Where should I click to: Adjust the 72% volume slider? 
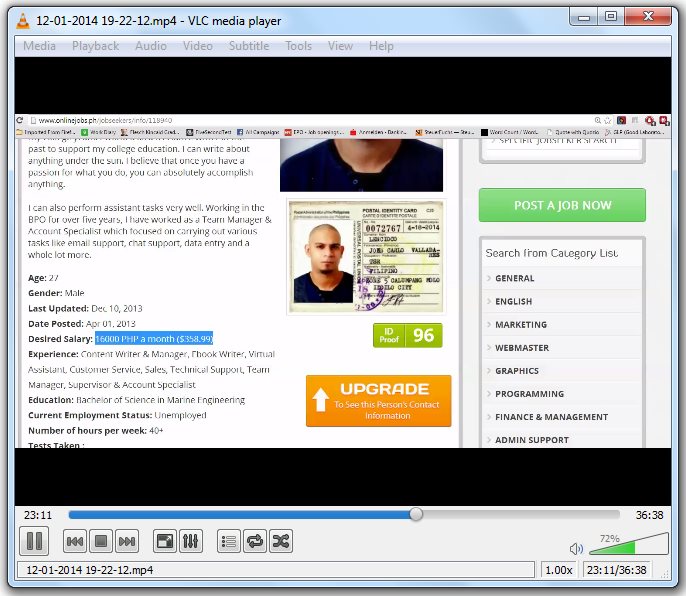point(629,544)
